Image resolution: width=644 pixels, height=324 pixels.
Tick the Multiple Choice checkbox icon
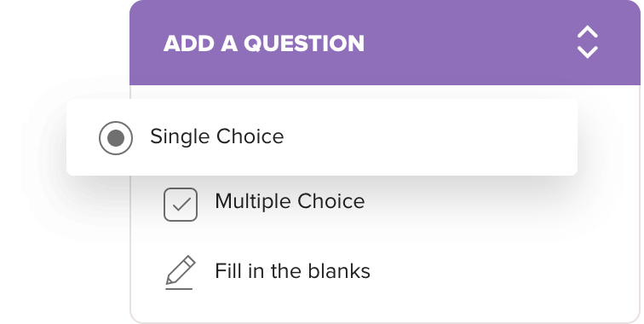181,205
